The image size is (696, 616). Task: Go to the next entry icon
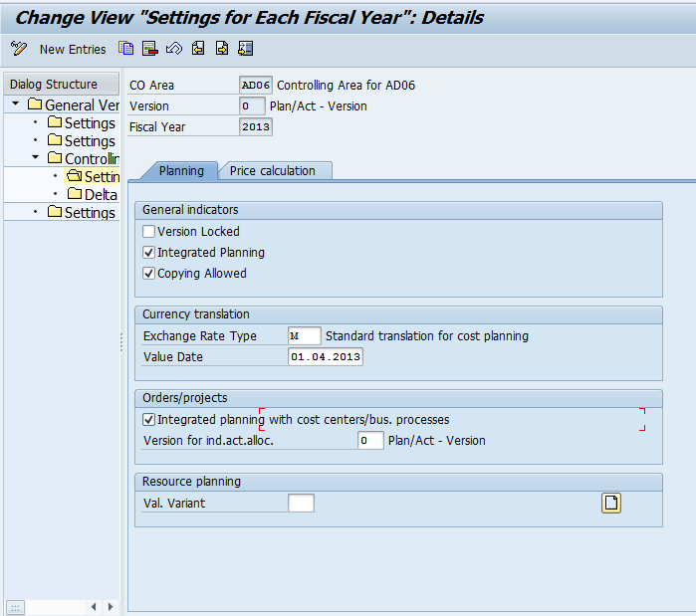(x=222, y=48)
